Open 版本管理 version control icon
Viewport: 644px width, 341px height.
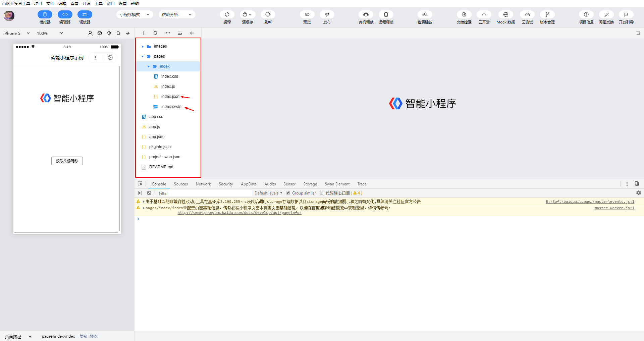tap(547, 14)
